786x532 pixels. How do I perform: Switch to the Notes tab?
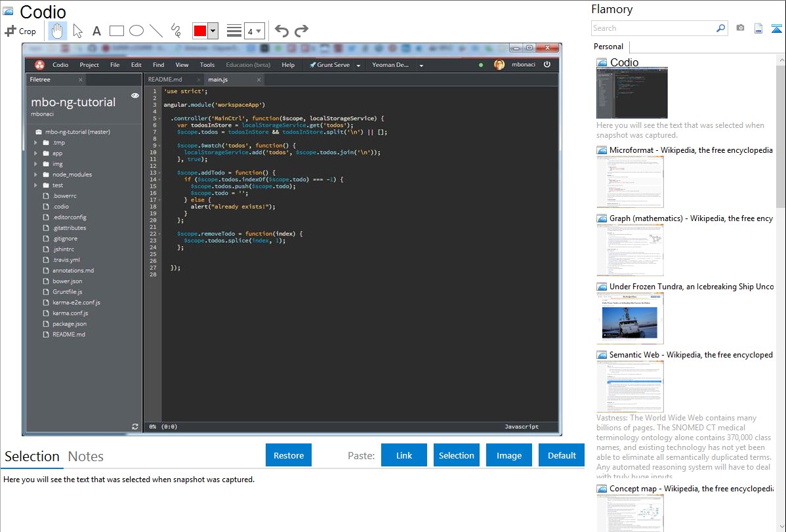(86, 457)
